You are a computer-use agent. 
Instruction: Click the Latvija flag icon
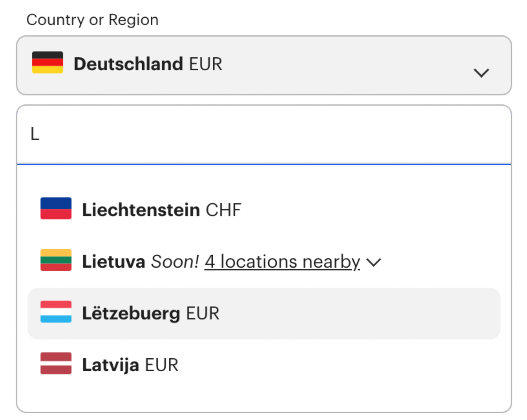[x=56, y=363]
